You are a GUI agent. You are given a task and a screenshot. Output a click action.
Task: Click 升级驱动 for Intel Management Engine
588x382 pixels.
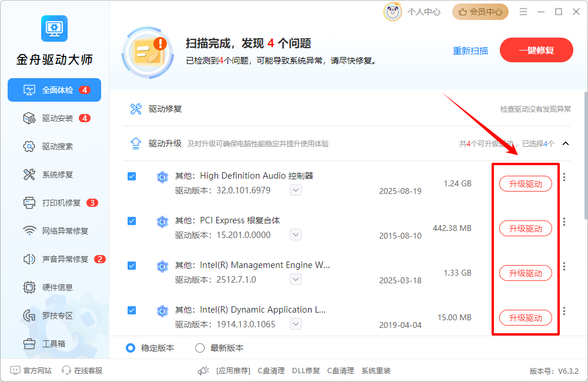[525, 273]
